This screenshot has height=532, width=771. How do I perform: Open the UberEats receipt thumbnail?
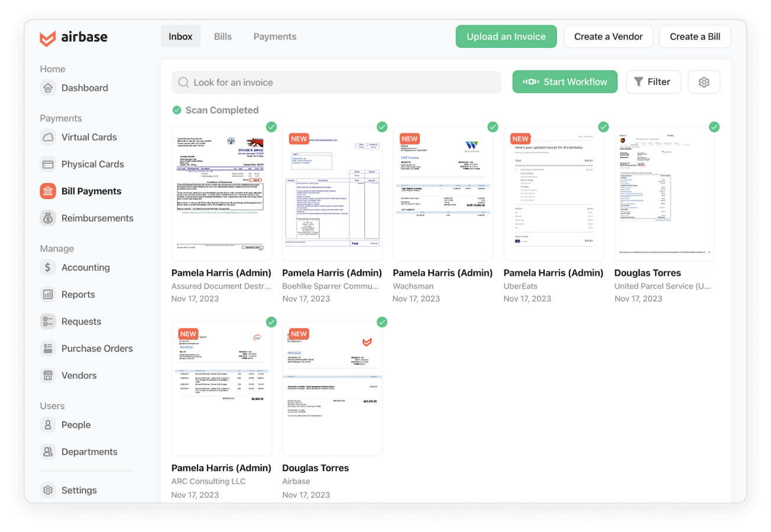(554, 193)
